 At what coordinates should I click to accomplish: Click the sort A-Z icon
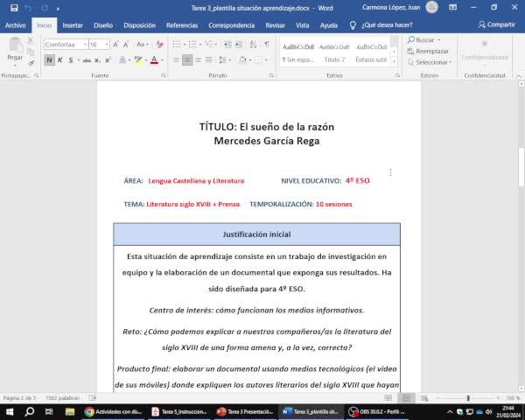(252, 44)
